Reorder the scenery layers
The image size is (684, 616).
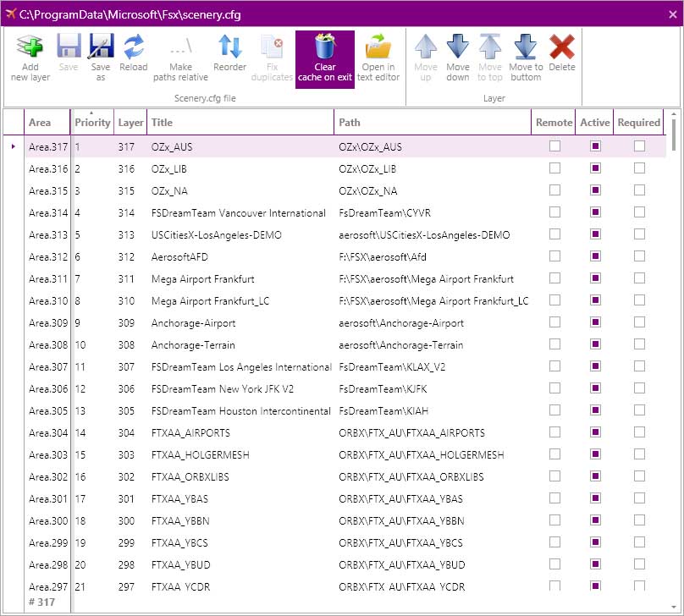[230, 53]
